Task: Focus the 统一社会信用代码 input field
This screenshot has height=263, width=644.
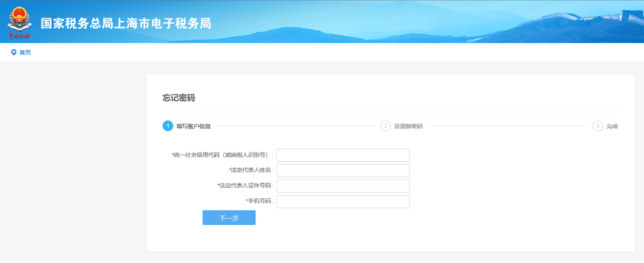Action: 343,155
